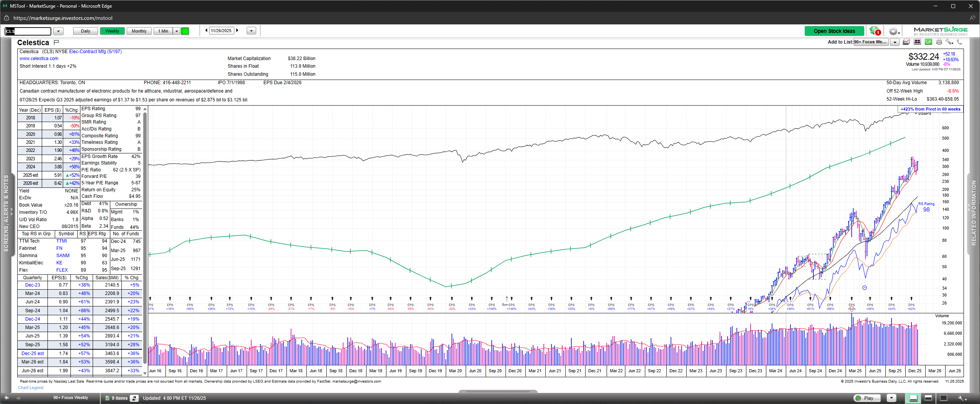Click the refresh icon next to 9 items

[x=134, y=398]
